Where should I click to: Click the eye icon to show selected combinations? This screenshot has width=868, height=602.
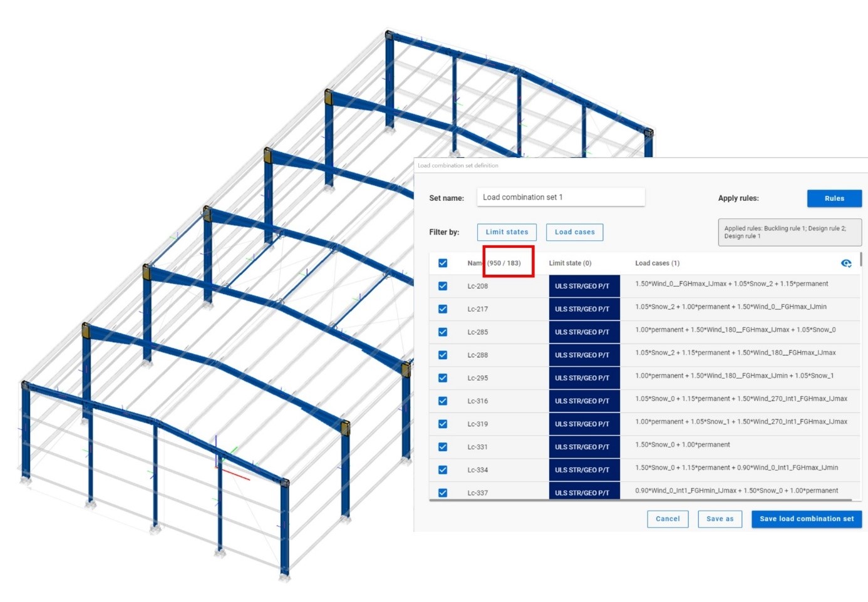click(x=846, y=263)
